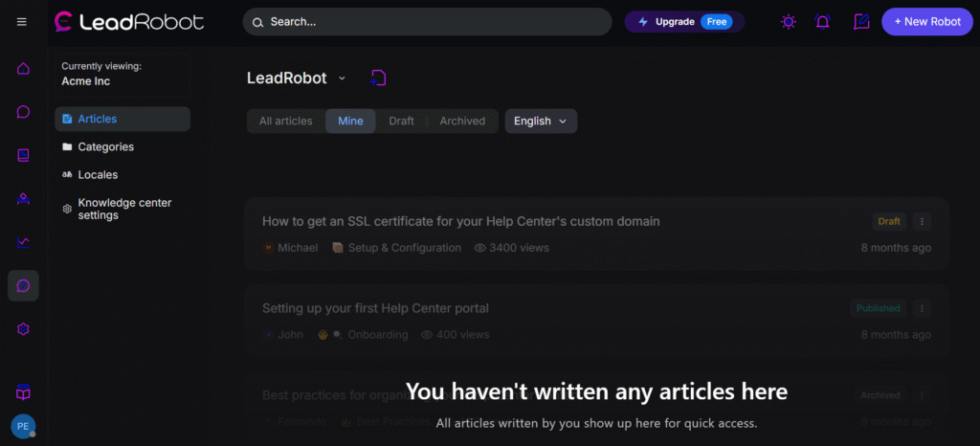Click the search magnifier icon

click(257, 22)
